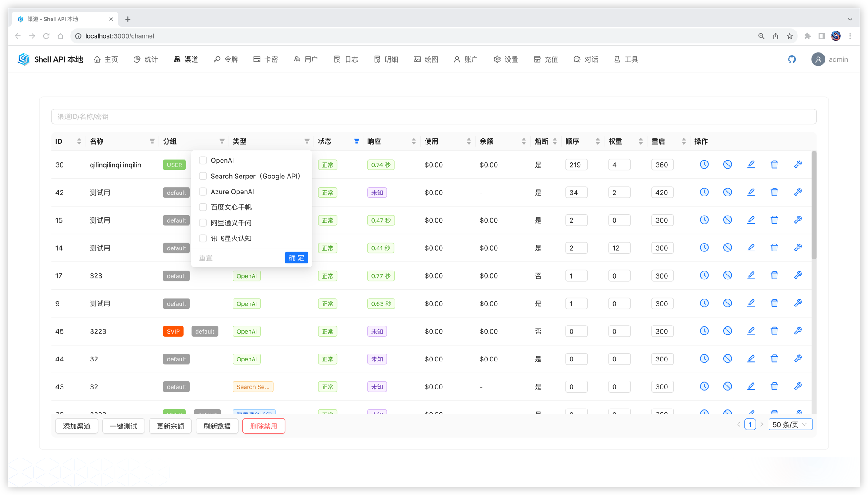Click the trash icon for channel 14

pyautogui.click(x=774, y=248)
